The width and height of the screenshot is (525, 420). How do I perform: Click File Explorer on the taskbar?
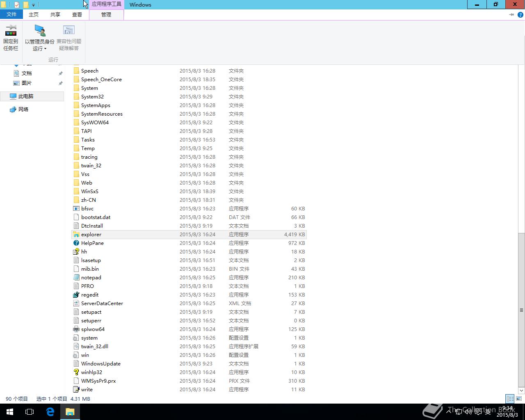click(x=70, y=412)
